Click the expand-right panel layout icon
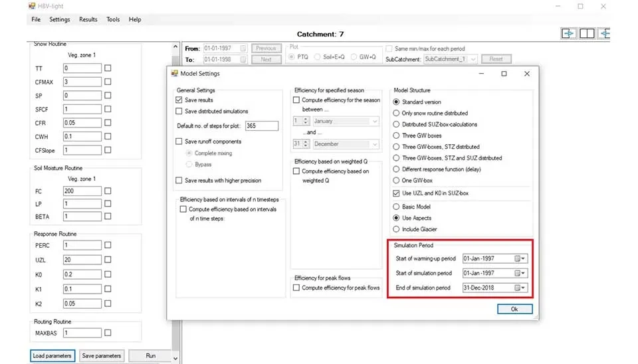 [x=568, y=34]
